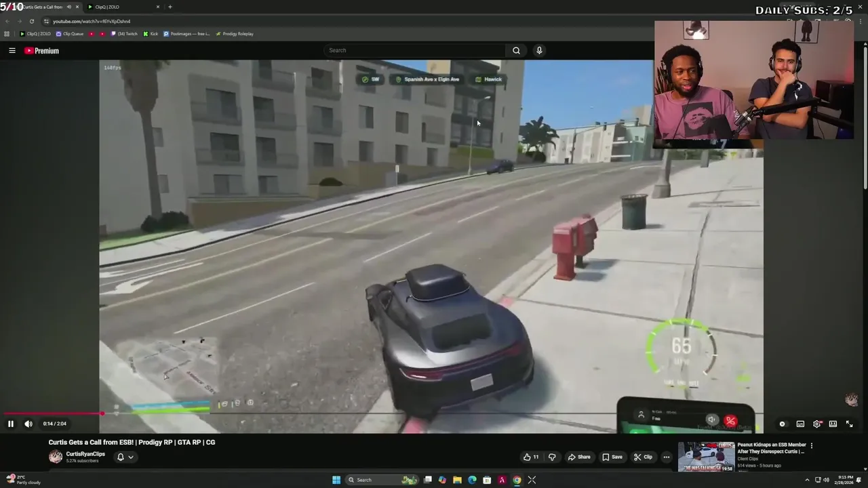The height and width of the screenshot is (488, 868).
Task: Open a new browser tab
Action: coord(170,7)
